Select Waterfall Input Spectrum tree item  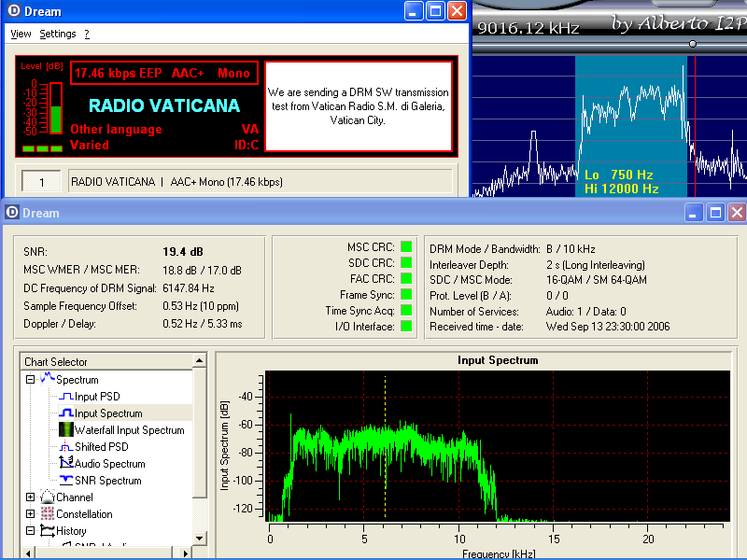[x=130, y=430]
